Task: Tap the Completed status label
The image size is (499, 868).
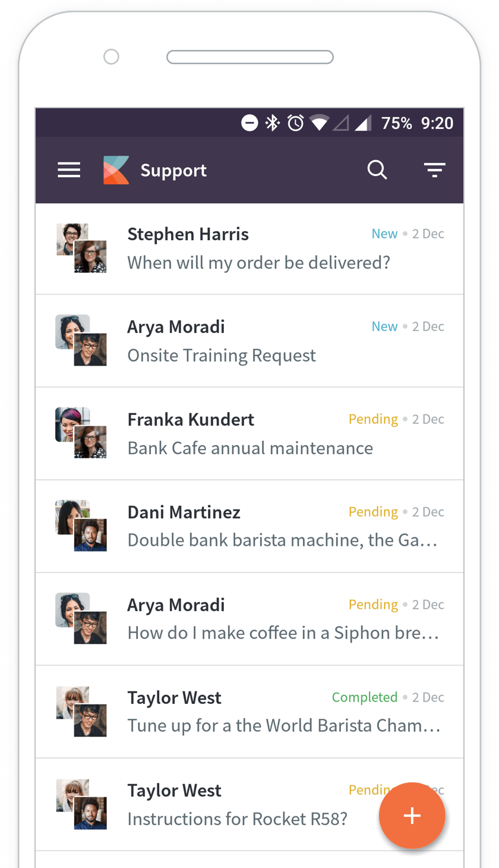Action: 365,696
